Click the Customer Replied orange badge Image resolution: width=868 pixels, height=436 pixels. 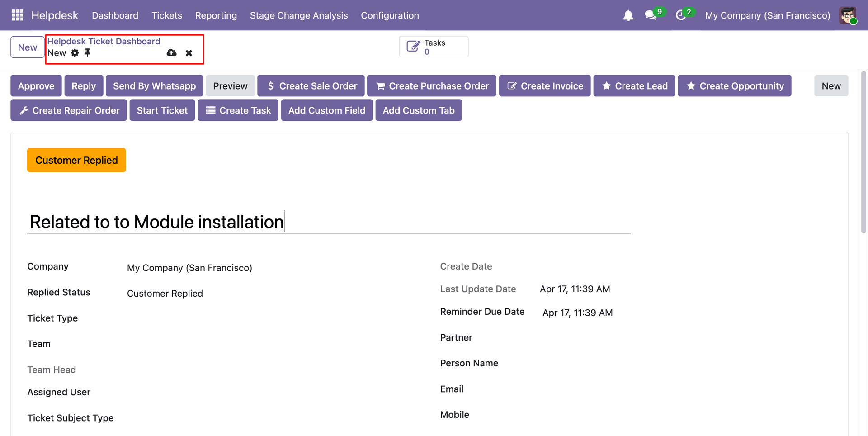76,160
